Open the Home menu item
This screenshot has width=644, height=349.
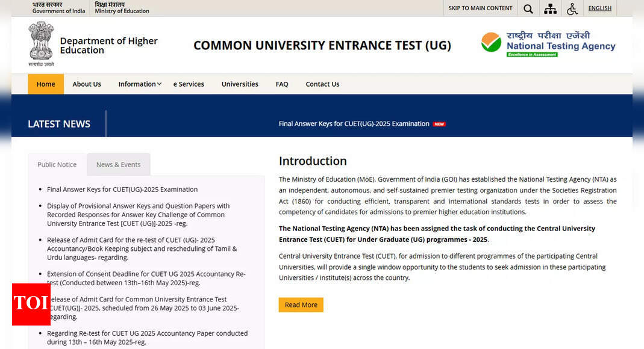[x=46, y=84]
